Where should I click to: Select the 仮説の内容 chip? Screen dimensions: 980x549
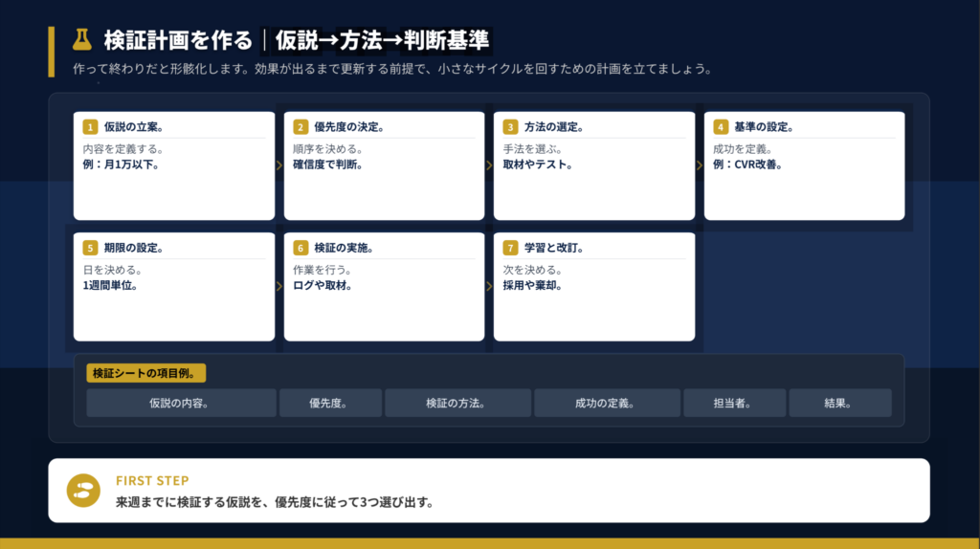pyautogui.click(x=181, y=403)
